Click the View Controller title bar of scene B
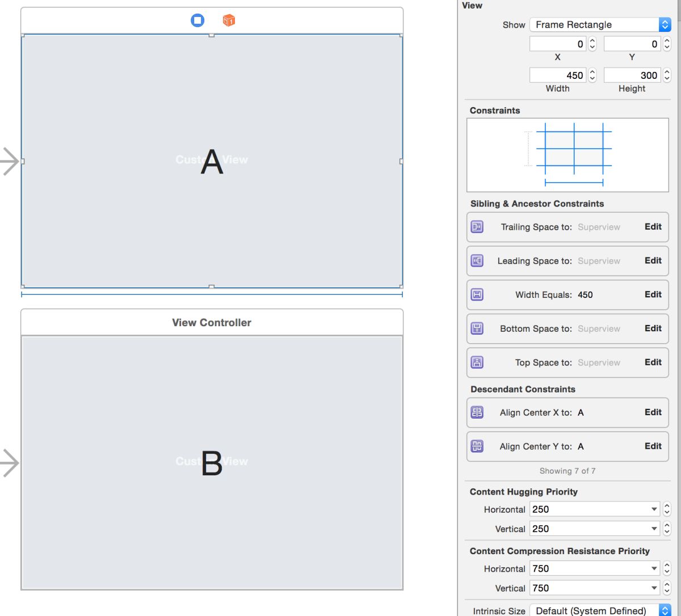This screenshot has height=616, width=681. [212, 322]
